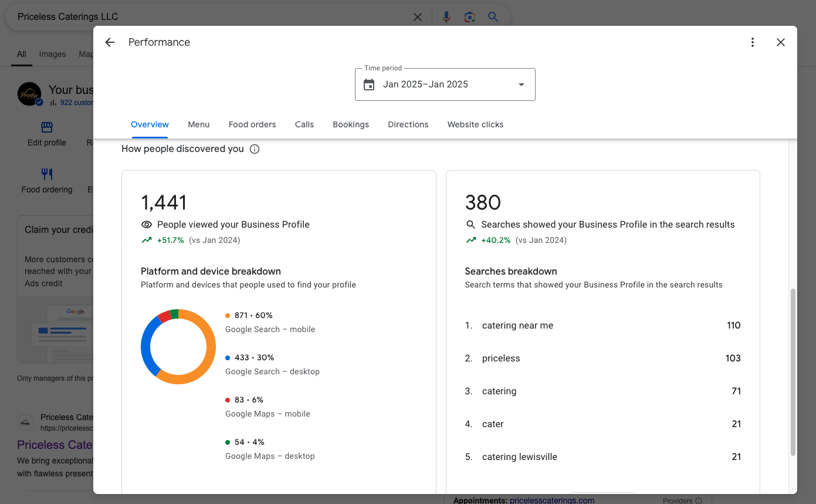Click the count 103 for priceless
Image resolution: width=816 pixels, height=504 pixels.
733,358
